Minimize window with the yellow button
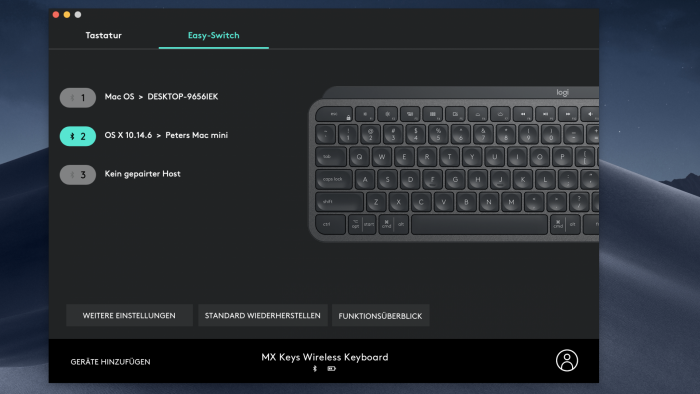The height and width of the screenshot is (394, 700). tap(67, 15)
